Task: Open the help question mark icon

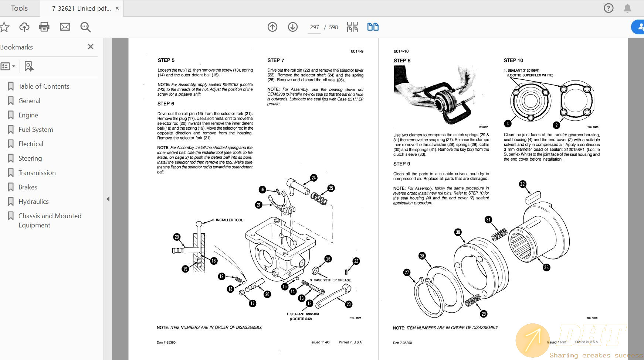Action: point(609,8)
